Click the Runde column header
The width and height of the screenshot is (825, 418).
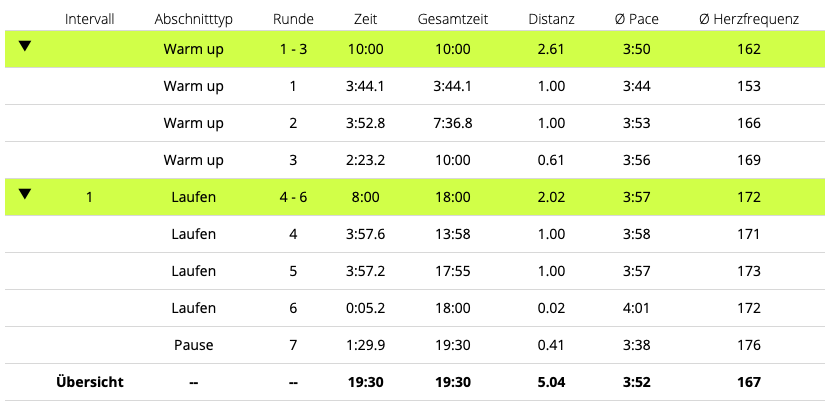tap(293, 19)
